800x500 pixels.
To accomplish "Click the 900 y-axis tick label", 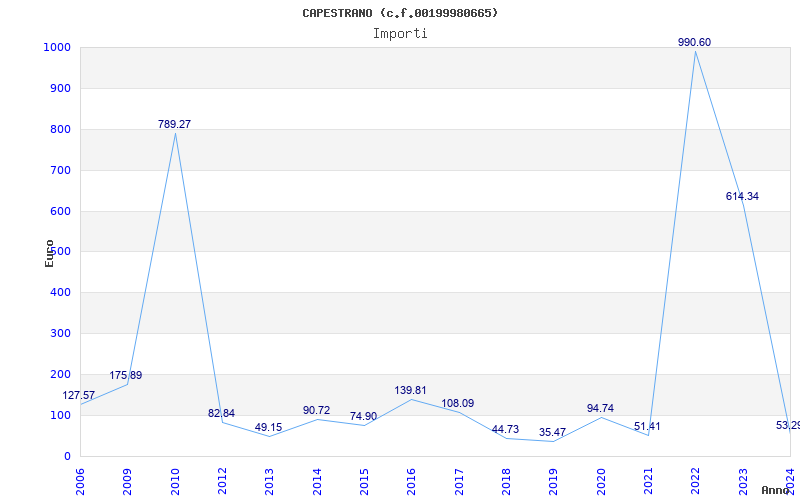I will (60, 88).
